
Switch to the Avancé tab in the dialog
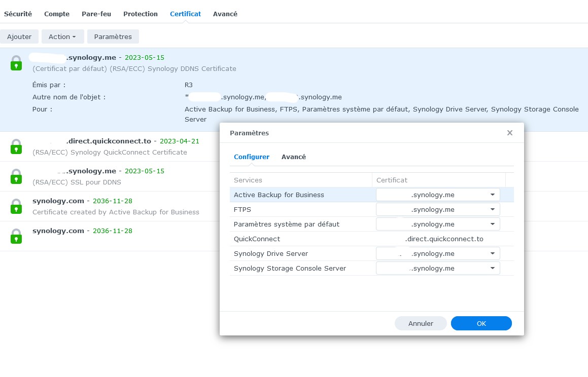(x=293, y=157)
